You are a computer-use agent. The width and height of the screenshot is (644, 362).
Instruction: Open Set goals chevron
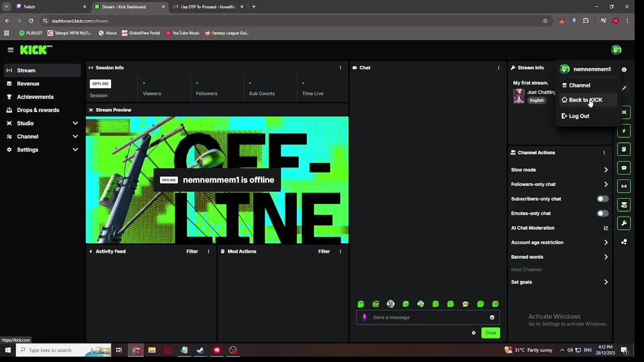[606, 282]
